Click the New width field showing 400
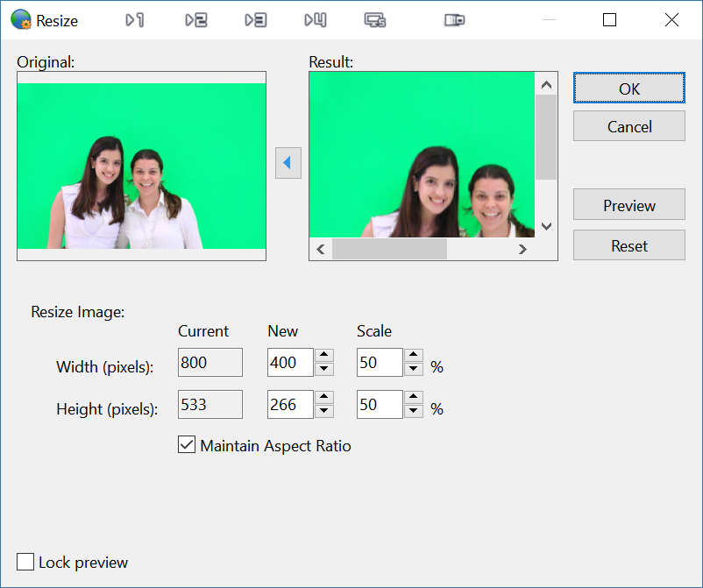Viewport: 703px width, 588px height. 290,362
